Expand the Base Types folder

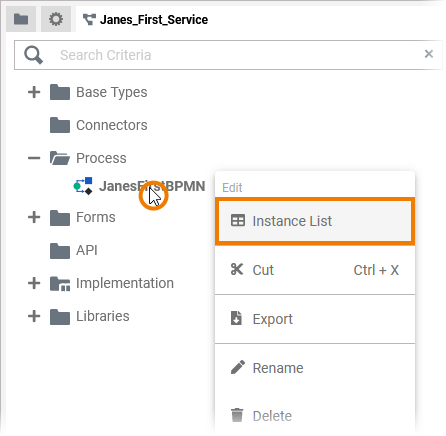point(34,92)
